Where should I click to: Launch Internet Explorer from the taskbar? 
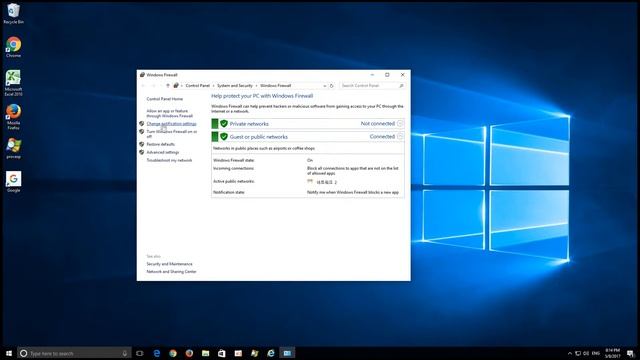271,353
